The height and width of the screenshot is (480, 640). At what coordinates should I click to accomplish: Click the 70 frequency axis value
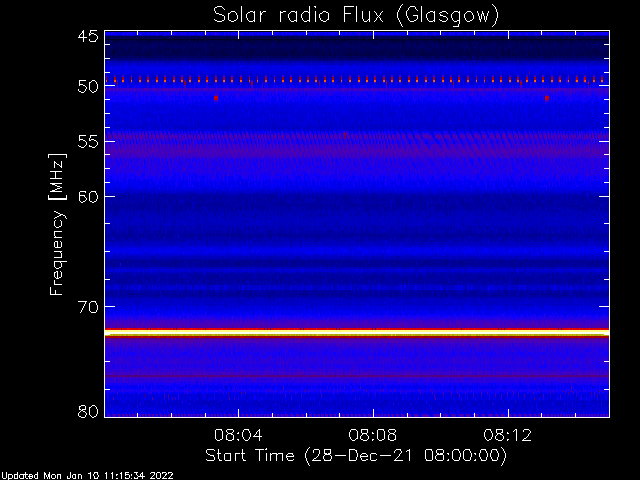pos(88,307)
